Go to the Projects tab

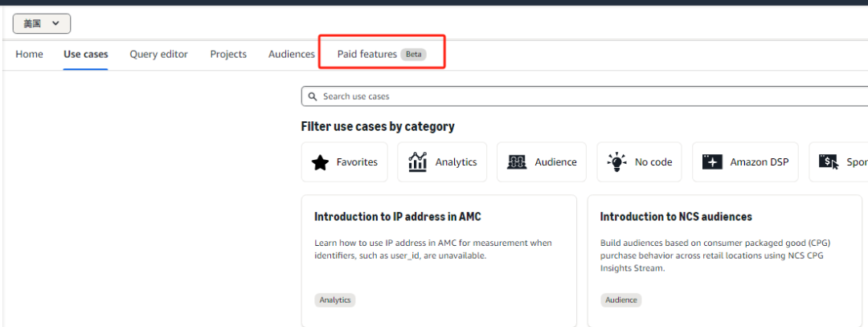tap(228, 55)
